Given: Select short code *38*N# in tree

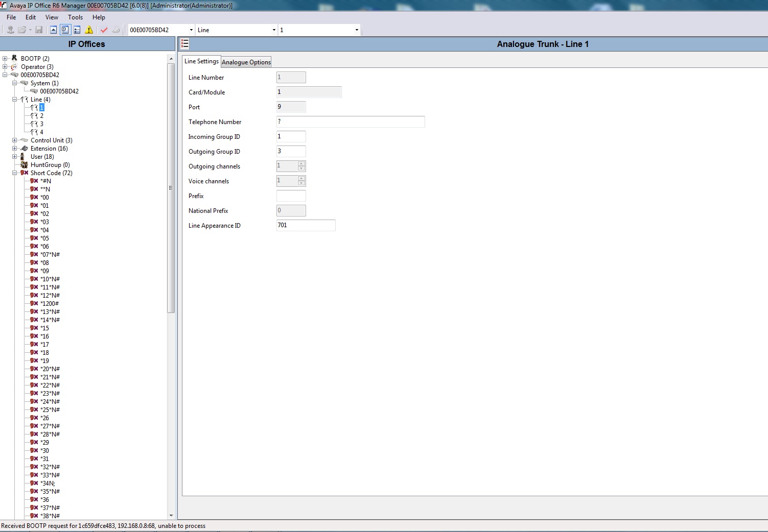Looking at the screenshot, I should [50, 516].
